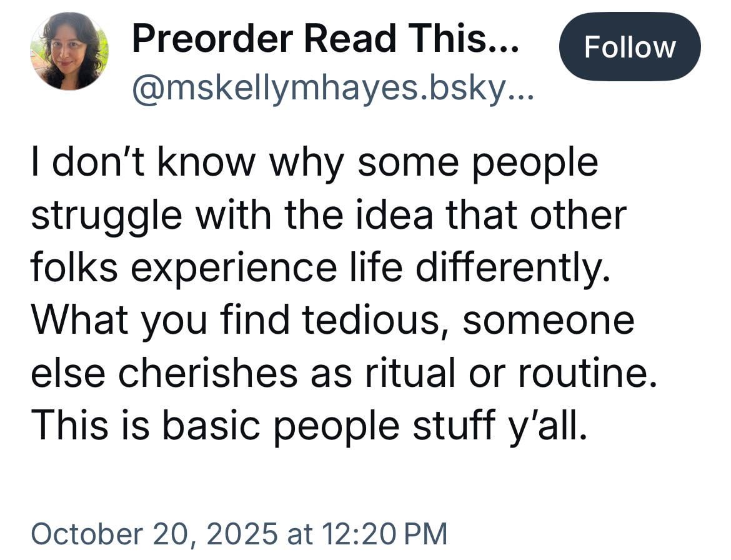Click the word "someone" in the post
731x560 pixels.
point(549,321)
